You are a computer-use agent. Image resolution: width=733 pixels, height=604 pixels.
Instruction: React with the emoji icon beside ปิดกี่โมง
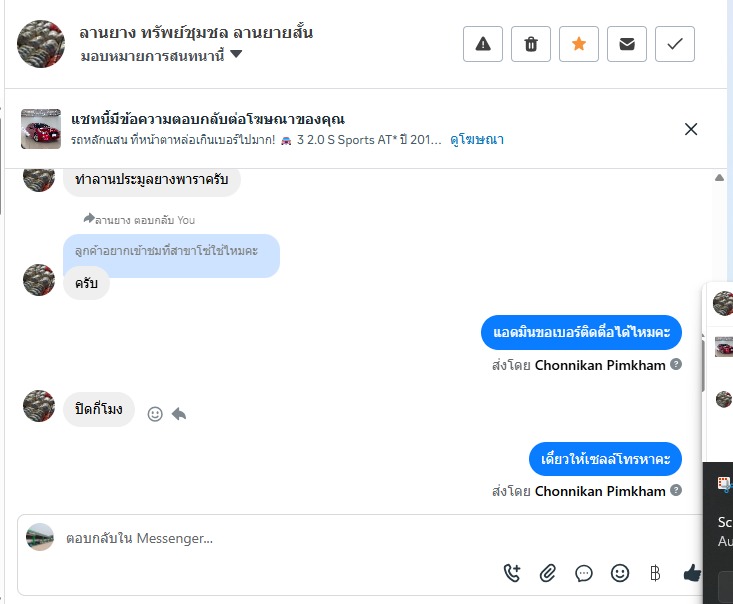pos(155,413)
